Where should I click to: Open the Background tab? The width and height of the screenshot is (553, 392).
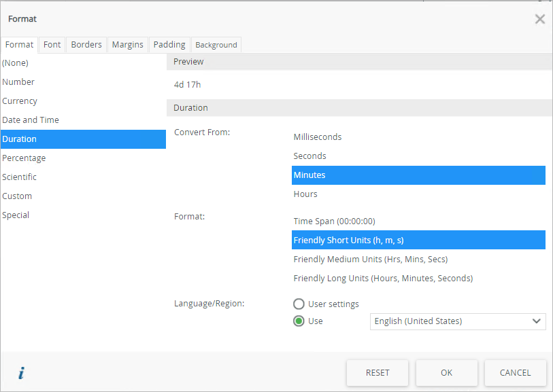point(216,45)
